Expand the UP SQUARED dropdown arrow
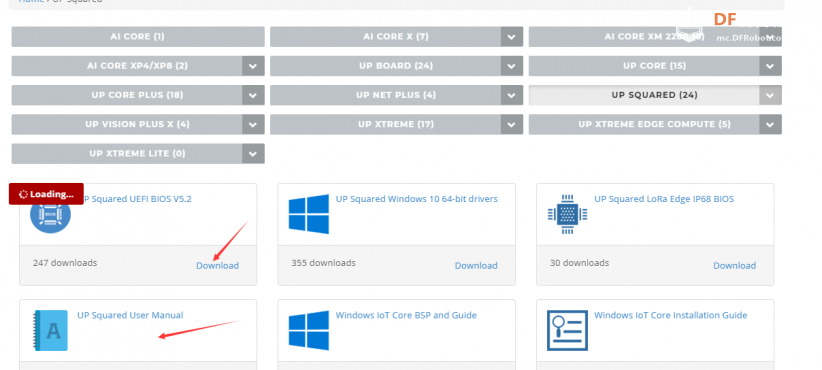 [x=770, y=95]
